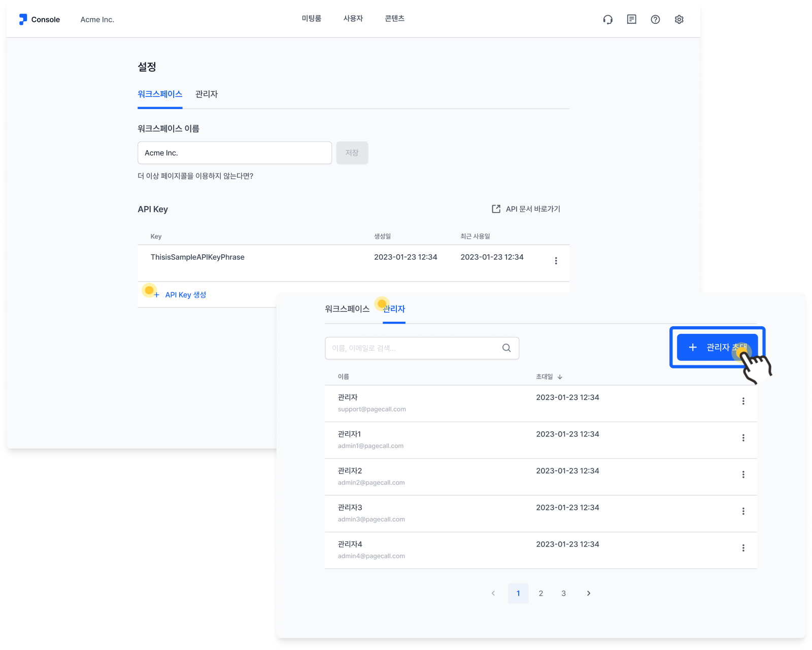Click the headset support icon

pyautogui.click(x=607, y=20)
